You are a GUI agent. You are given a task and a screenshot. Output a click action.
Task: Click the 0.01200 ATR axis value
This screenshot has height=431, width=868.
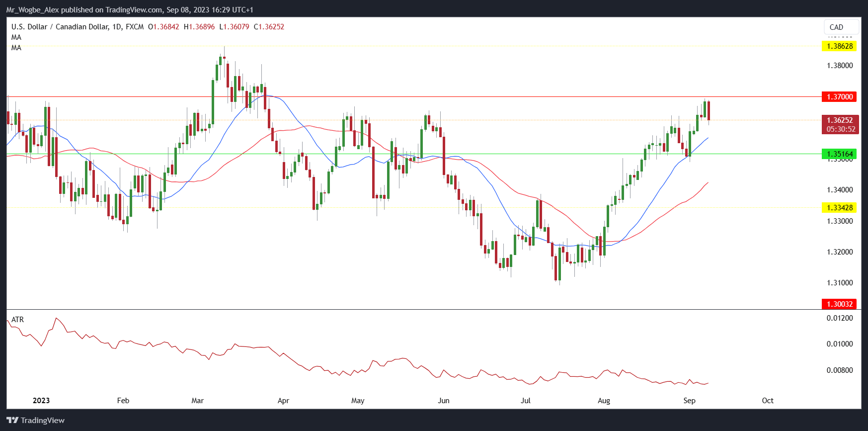coord(840,318)
